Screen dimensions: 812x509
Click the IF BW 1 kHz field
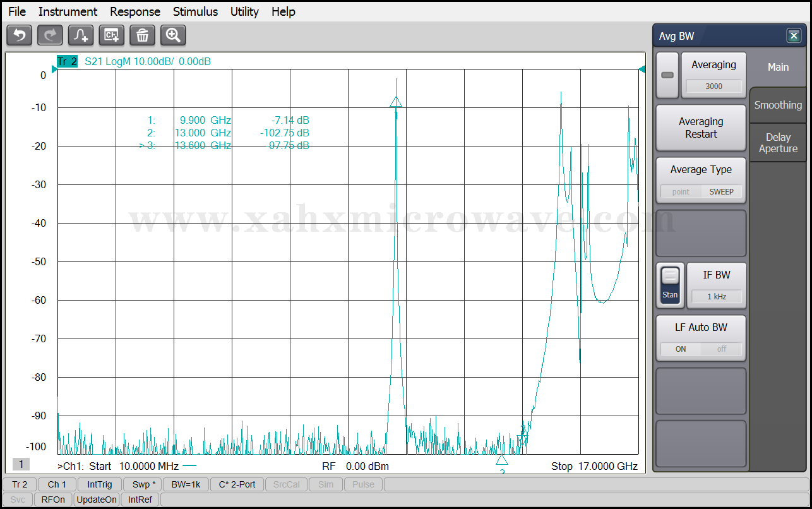tap(717, 296)
